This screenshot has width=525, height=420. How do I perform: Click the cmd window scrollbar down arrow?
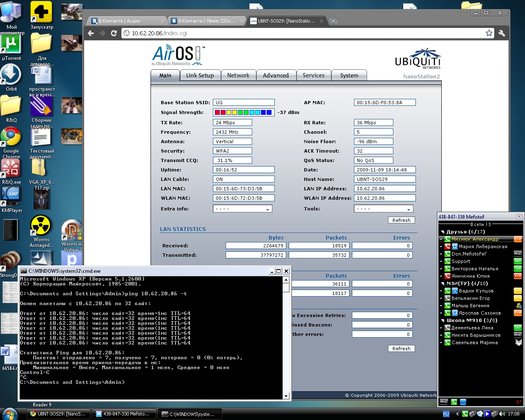(x=286, y=396)
